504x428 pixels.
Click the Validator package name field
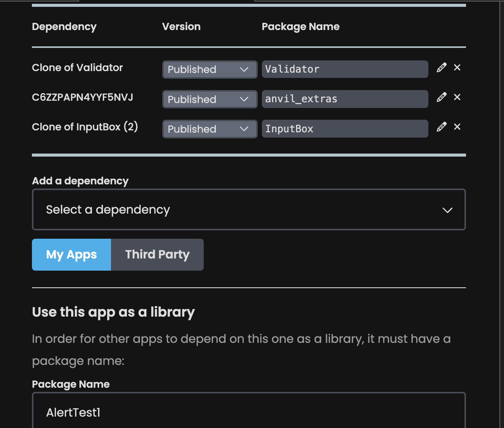pos(345,69)
